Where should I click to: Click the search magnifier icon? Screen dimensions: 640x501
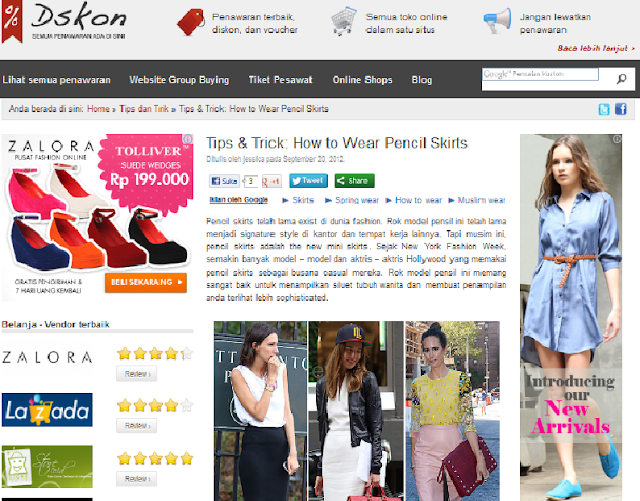click(x=621, y=79)
